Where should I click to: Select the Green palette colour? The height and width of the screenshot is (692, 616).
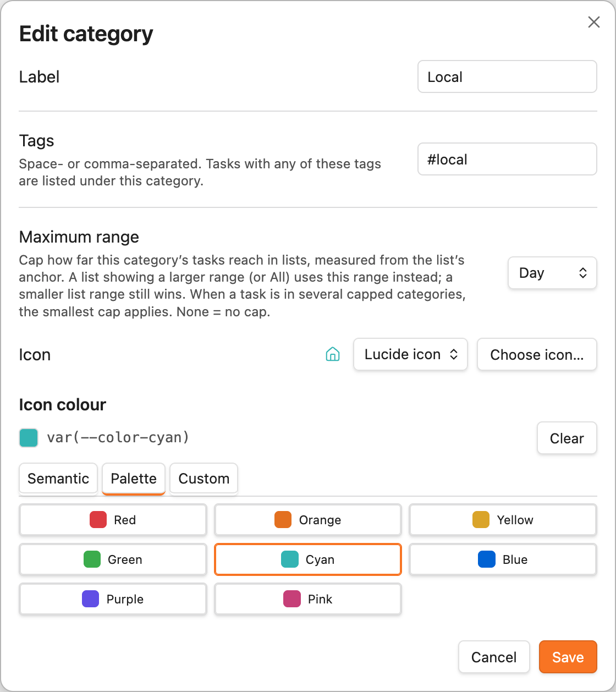coord(113,559)
